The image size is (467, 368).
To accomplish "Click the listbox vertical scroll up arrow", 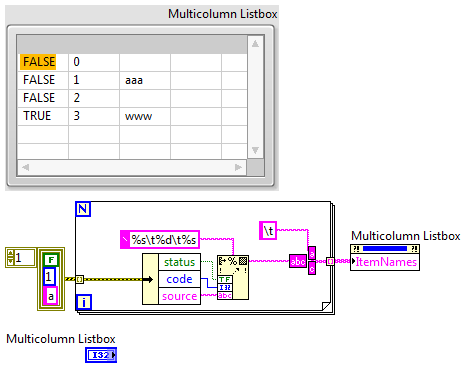I will tap(255, 44).
